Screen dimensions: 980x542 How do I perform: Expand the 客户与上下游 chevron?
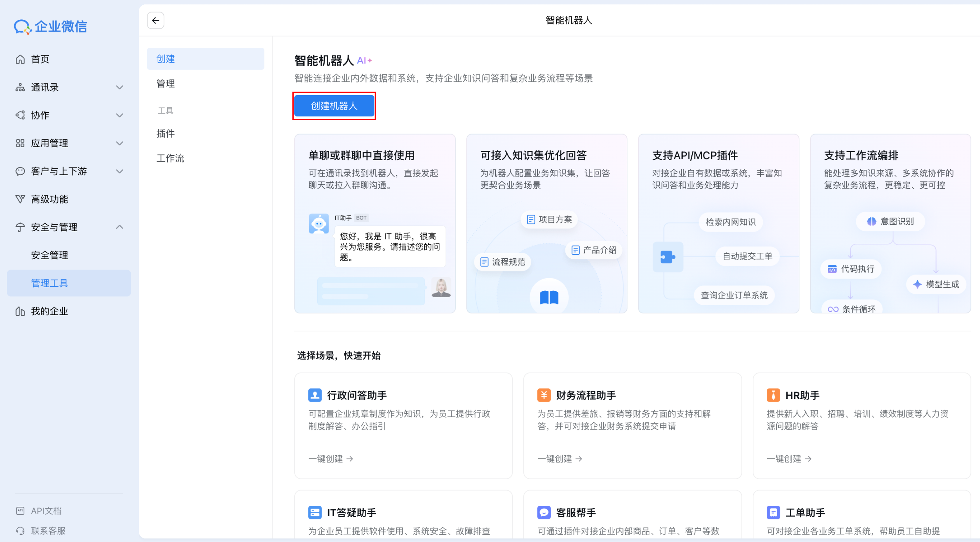[120, 171]
